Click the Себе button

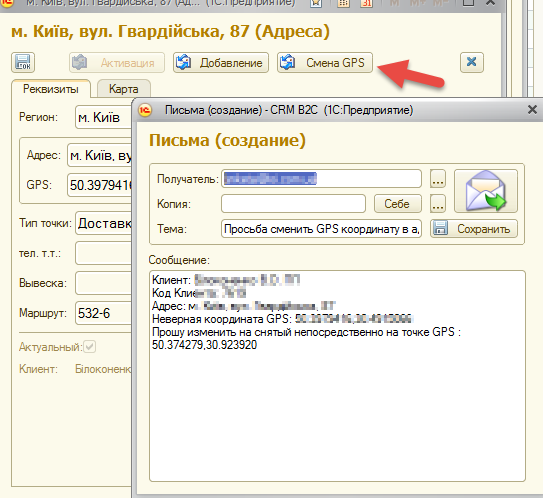coord(398,204)
